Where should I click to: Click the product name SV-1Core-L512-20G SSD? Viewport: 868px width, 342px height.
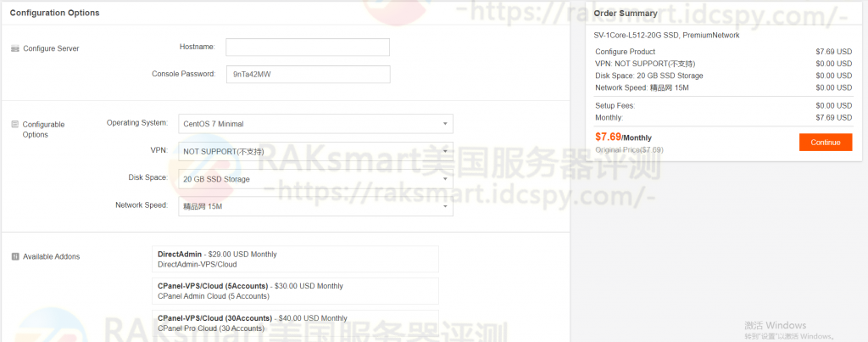click(x=667, y=36)
